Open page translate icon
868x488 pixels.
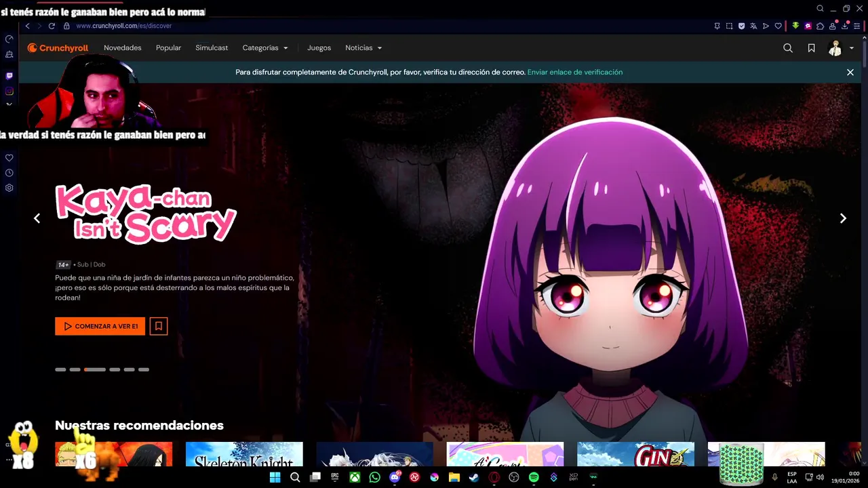click(x=753, y=26)
